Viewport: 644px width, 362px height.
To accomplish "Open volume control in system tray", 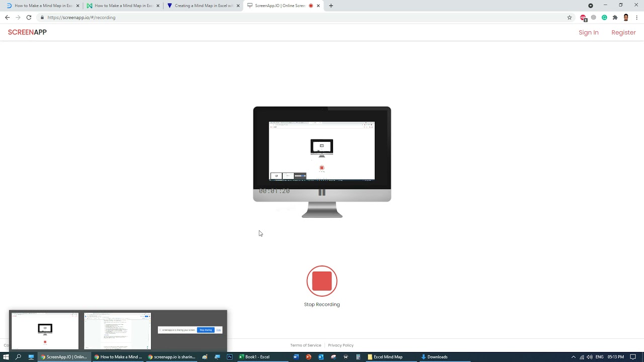I will [x=589, y=357].
